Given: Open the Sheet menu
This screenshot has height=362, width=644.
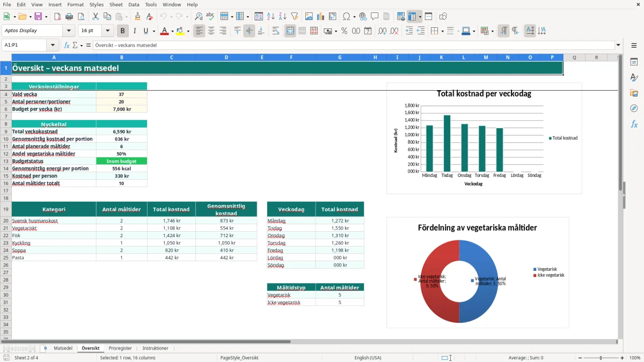Looking at the screenshot, I should click(x=116, y=4).
